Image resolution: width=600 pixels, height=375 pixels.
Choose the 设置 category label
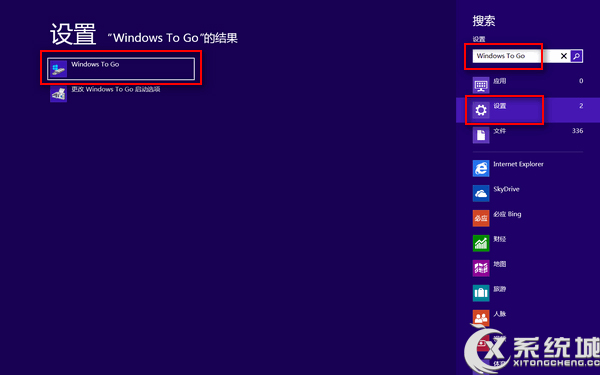pyautogui.click(x=500, y=106)
